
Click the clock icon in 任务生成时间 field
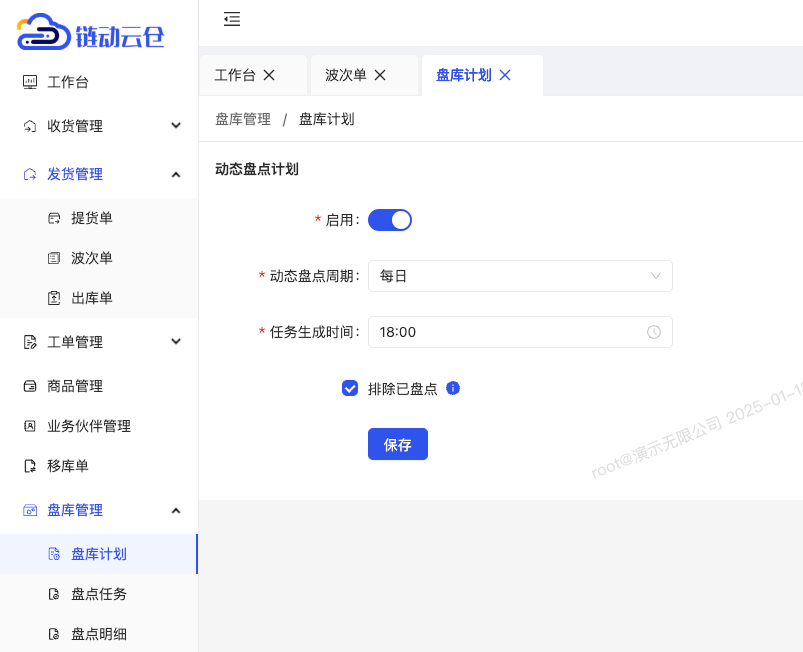(654, 332)
